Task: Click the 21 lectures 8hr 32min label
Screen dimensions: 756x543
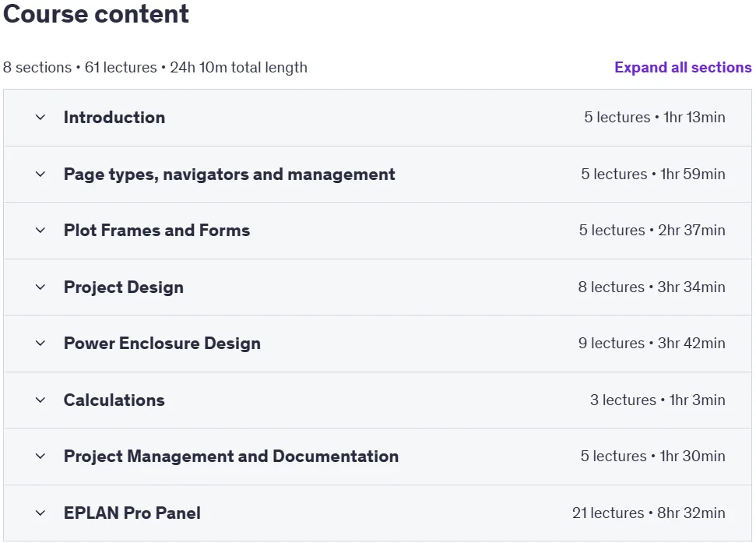Action: click(x=649, y=513)
